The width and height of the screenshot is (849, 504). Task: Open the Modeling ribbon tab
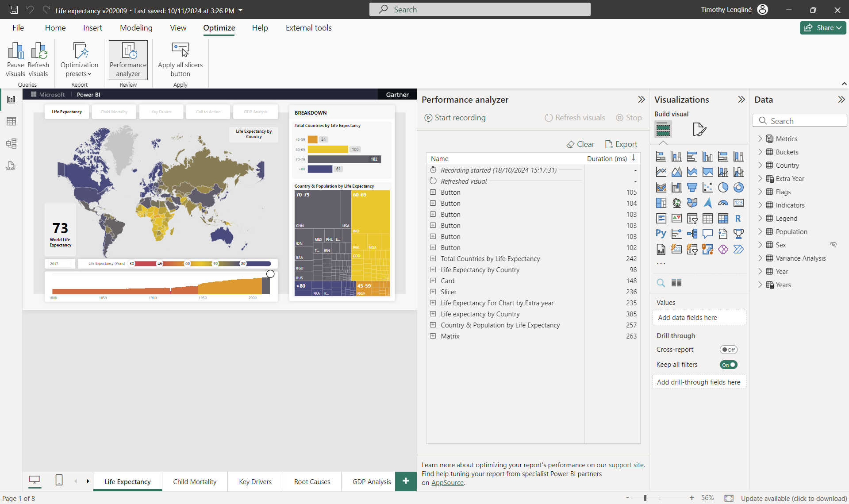[136, 28]
